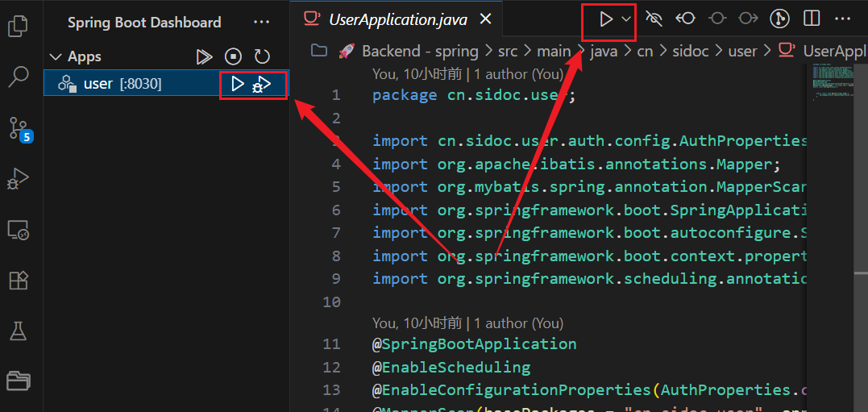Open the Explorer view in activity bar
This screenshot has width=868, height=412.
[x=19, y=27]
